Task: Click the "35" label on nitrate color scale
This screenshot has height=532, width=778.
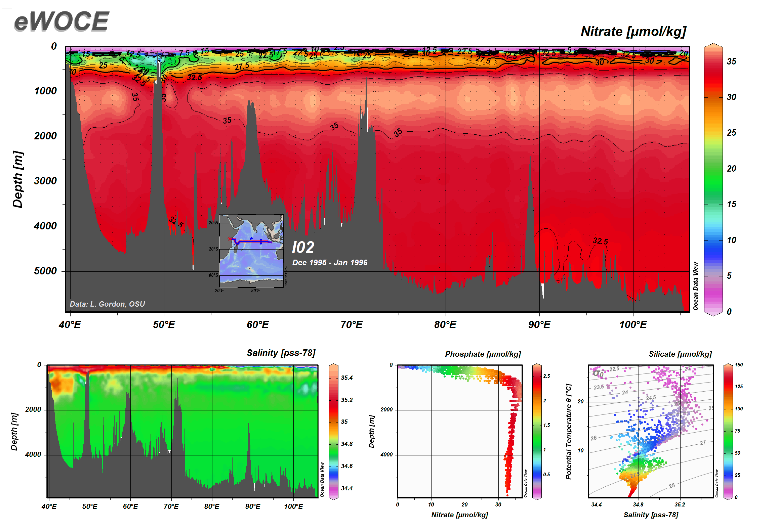Action: 731,61
